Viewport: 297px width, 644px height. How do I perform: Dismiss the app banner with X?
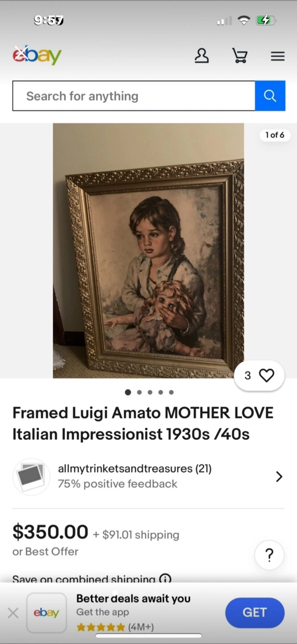[x=13, y=613]
